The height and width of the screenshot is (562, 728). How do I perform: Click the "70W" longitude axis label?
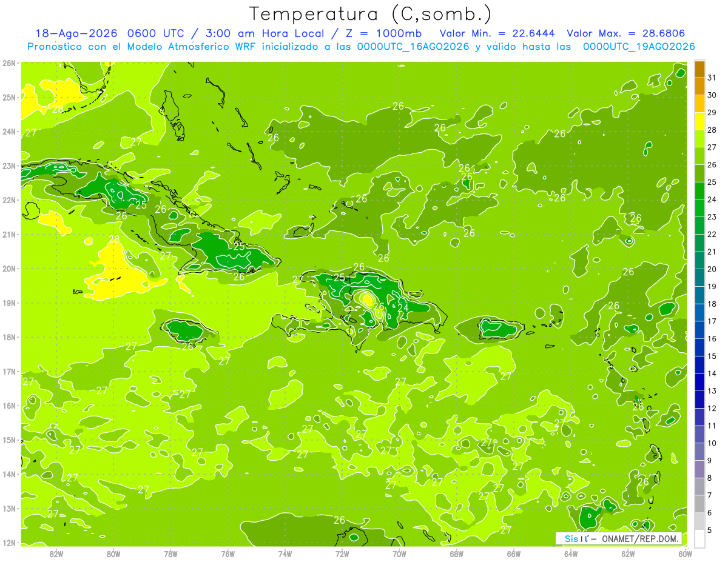coord(399,554)
